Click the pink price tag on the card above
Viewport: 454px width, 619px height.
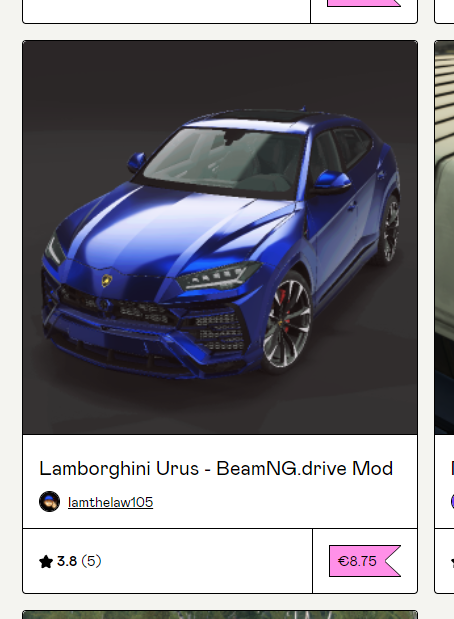pyautogui.click(x=364, y=3)
